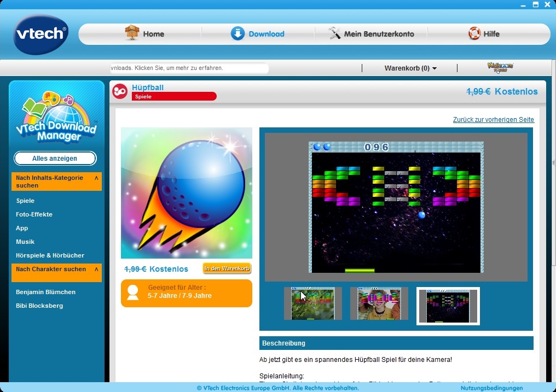Select the Home house icon
Screen dimensions: 556x392
131,33
